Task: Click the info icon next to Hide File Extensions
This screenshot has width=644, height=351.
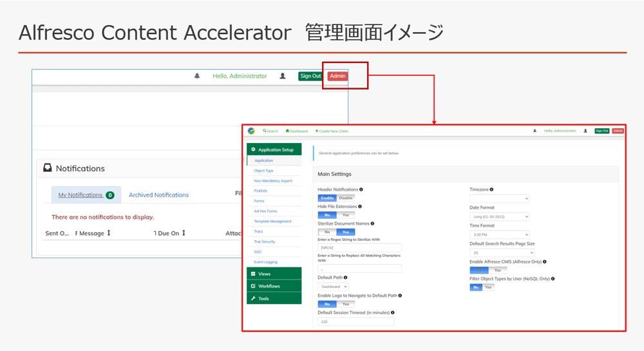Action: click(x=360, y=207)
